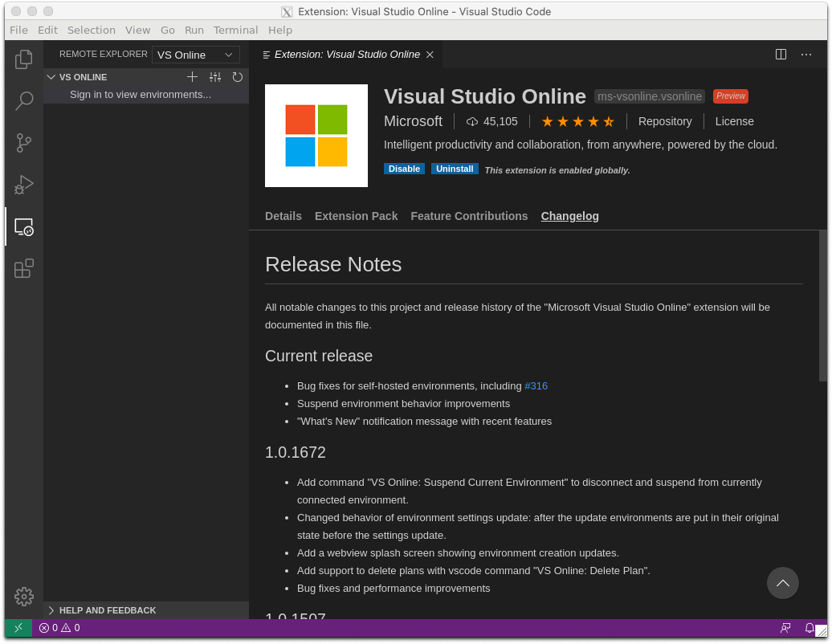832x644 pixels.
Task: Open the License link
Action: pyautogui.click(x=734, y=121)
